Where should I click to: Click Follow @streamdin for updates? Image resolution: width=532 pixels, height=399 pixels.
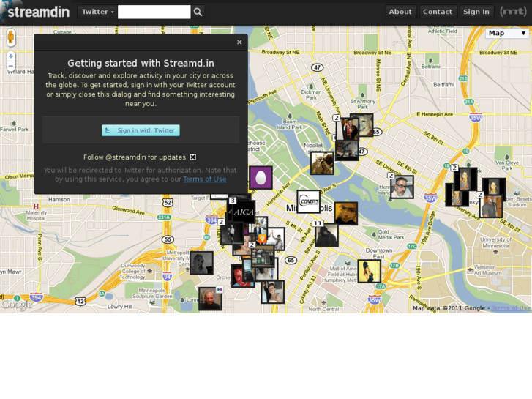tap(135, 157)
